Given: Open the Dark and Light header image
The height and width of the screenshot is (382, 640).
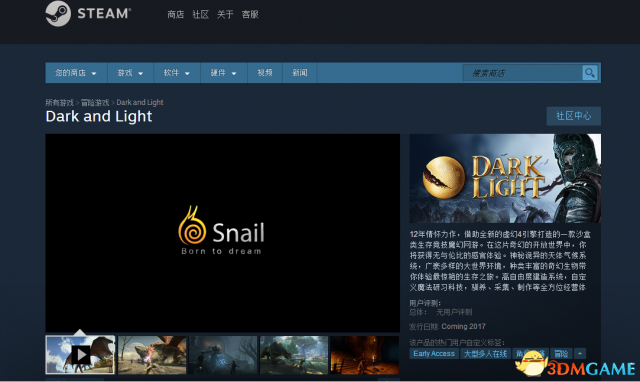Looking at the screenshot, I should (x=505, y=178).
